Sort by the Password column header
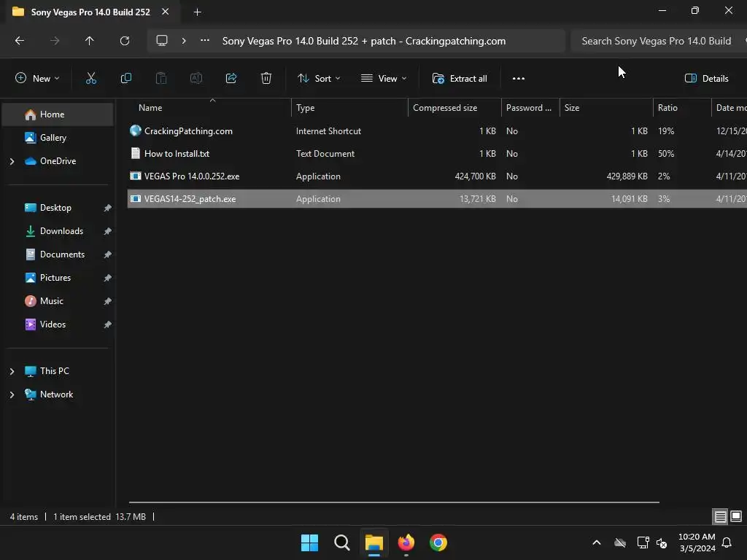Viewport: 747px width, 560px height. click(530, 108)
